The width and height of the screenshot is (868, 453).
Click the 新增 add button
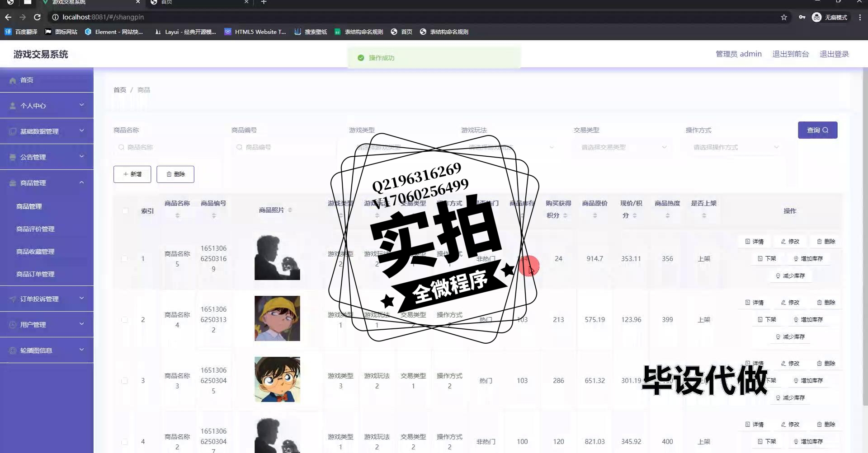pos(132,174)
